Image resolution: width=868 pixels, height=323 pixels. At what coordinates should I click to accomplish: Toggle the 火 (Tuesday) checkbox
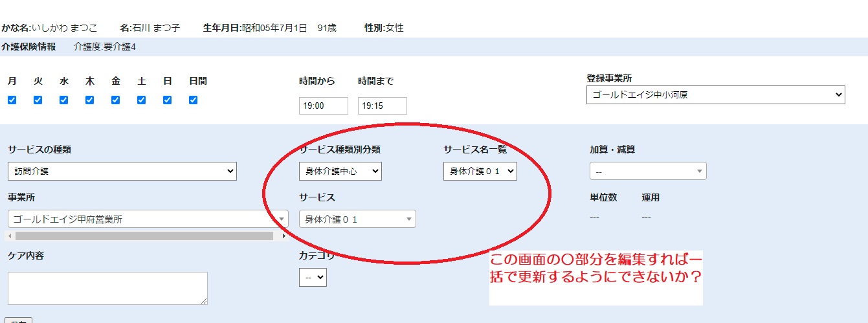[x=38, y=100]
